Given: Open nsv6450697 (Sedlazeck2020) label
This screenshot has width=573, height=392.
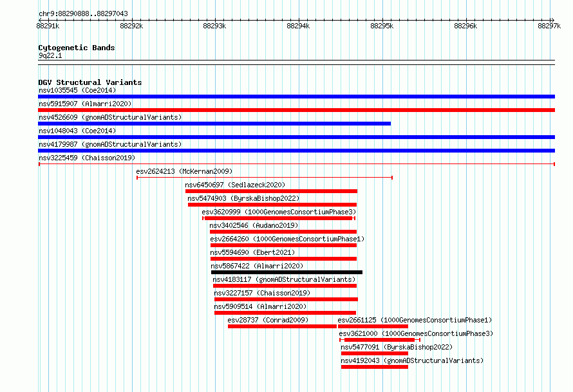Looking at the screenshot, I should pyautogui.click(x=235, y=185).
